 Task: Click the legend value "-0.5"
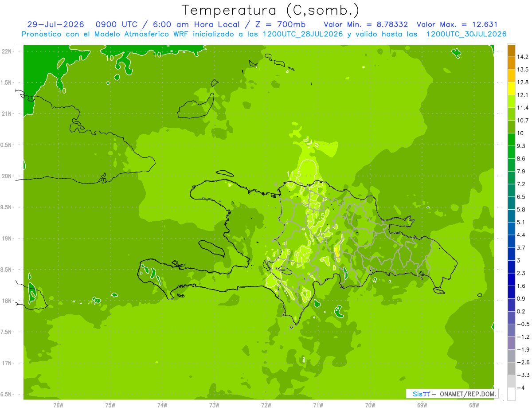pos(522,324)
